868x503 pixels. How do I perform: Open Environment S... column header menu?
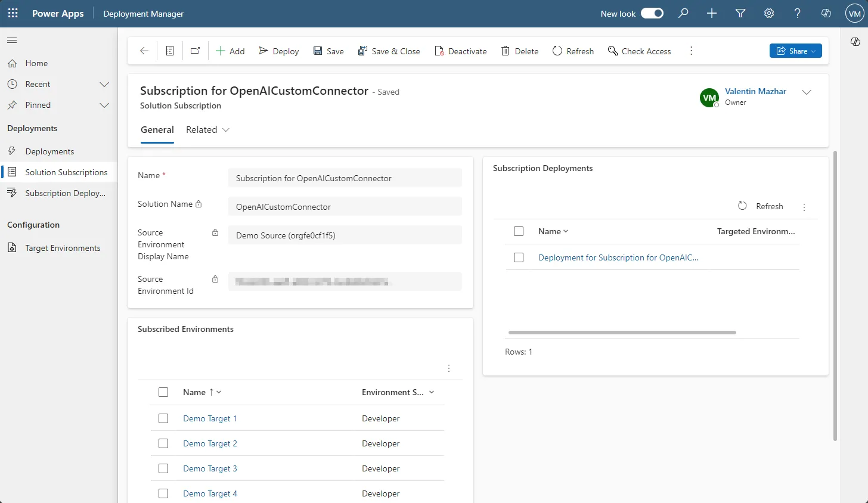click(398, 392)
